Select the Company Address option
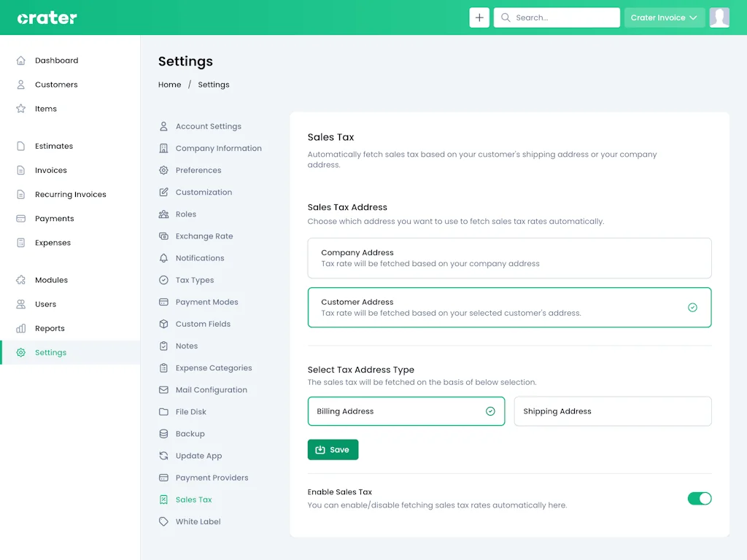 click(x=509, y=258)
